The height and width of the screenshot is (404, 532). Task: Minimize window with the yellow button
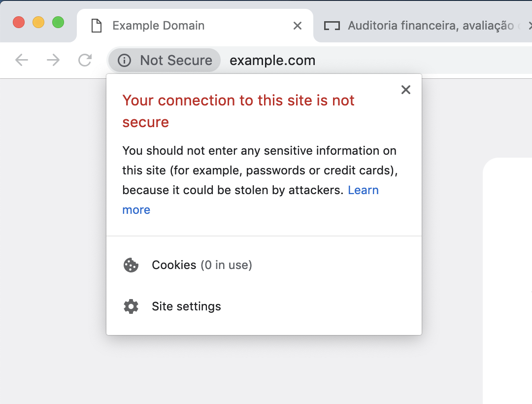coord(38,22)
